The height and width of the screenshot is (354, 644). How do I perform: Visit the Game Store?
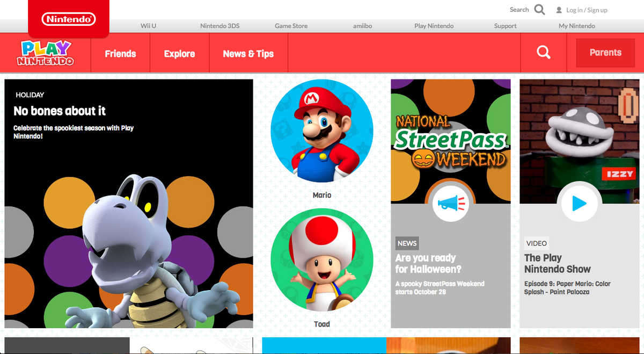291,25
